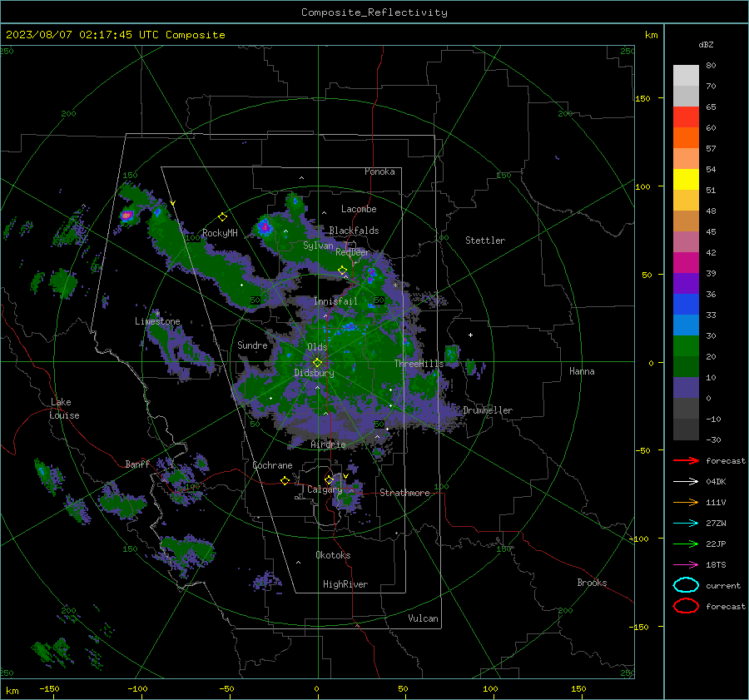Click the magenta storm cell east of RedDeer
749x700 pixels.
coord(371,275)
